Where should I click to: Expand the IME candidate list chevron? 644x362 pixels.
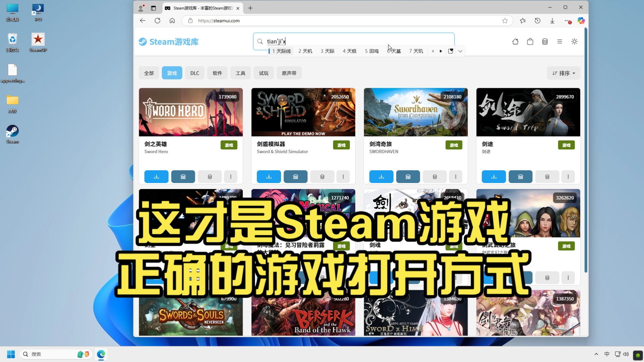(460, 51)
